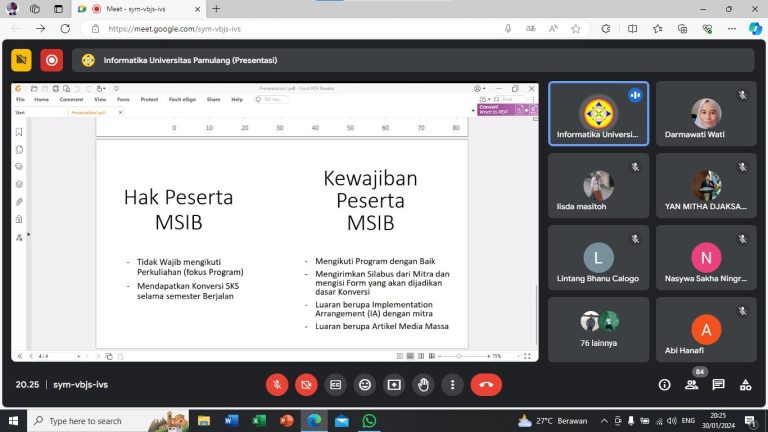Select the Darmawati Wati video tile

pyautogui.click(x=706, y=114)
